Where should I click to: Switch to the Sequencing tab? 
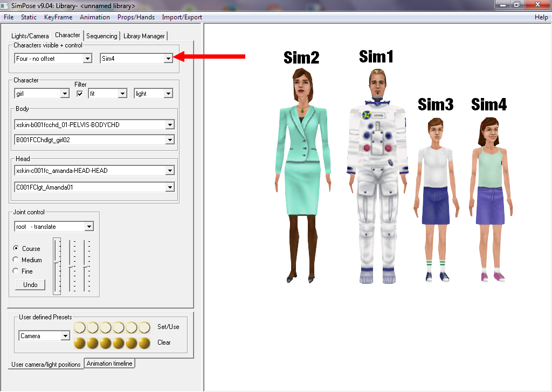click(101, 36)
